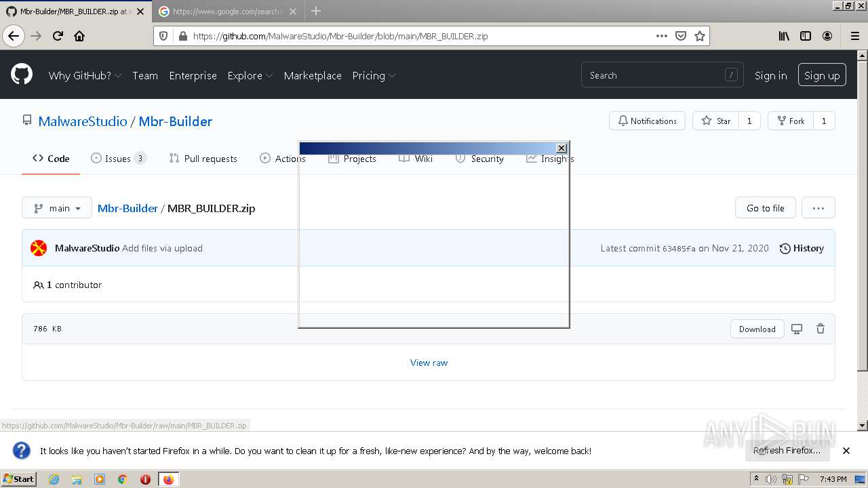The width and height of the screenshot is (868, 488).
Task: Star the Mbr-Builder repository
Action: [x=715, y=121]
